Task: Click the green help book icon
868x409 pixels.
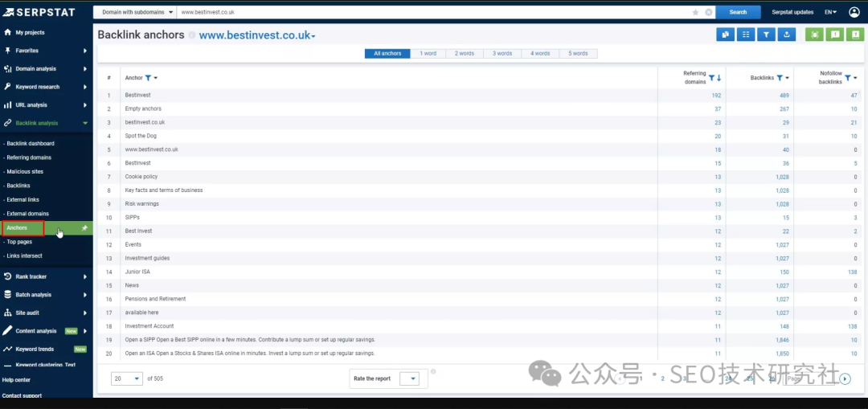Action: click(x=855, y=35)
